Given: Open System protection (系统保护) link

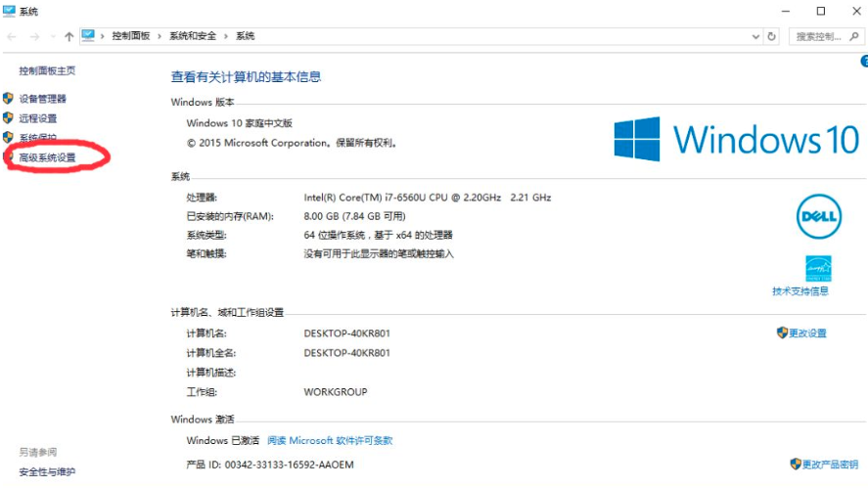Looking at the screenshot, I should pyautogui.click(x=37, y=137).
